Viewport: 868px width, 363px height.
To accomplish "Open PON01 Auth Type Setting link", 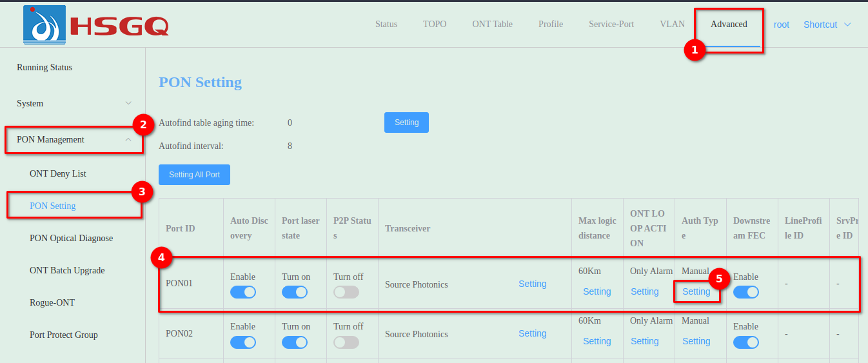I will coord(696,291).
